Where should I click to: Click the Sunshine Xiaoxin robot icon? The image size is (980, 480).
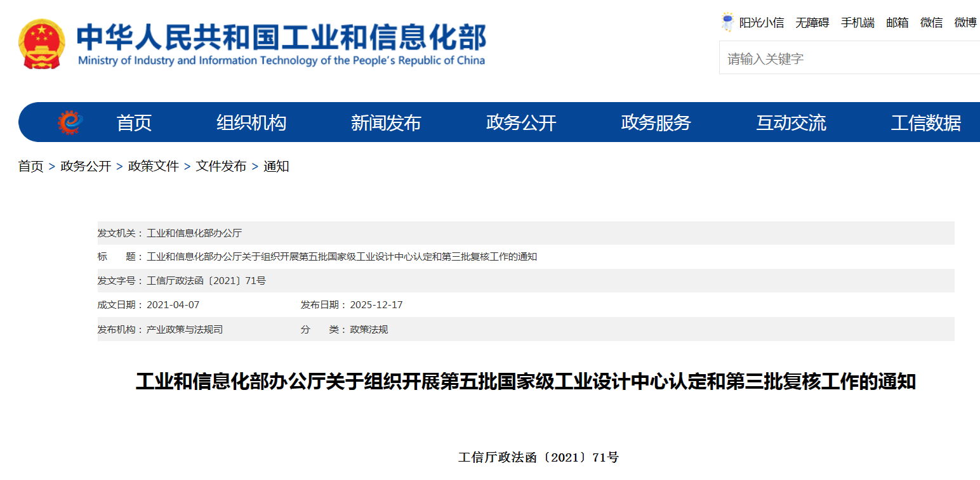(x=727, y=22)
